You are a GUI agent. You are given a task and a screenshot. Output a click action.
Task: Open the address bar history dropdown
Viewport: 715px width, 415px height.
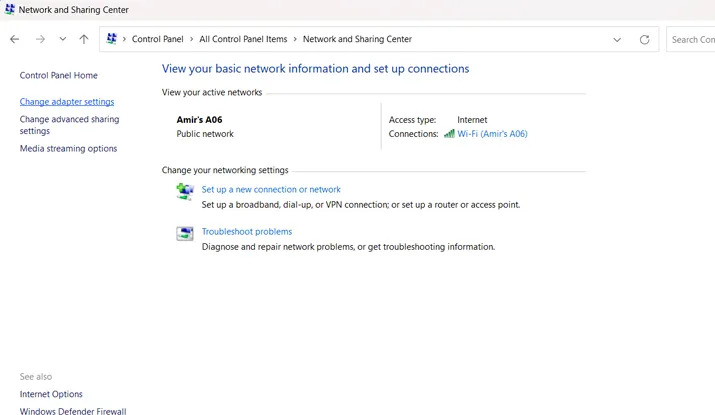click(617, 40)
